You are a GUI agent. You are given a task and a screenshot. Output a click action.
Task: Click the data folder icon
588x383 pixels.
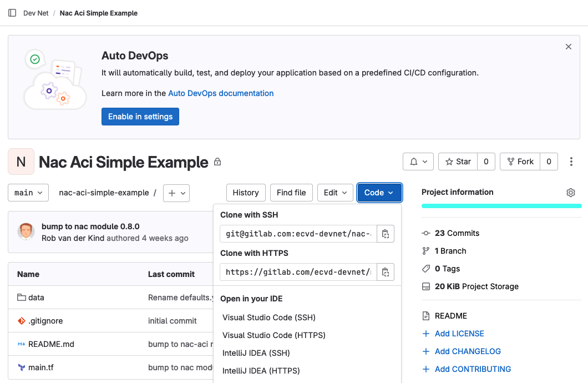[22, 298]
